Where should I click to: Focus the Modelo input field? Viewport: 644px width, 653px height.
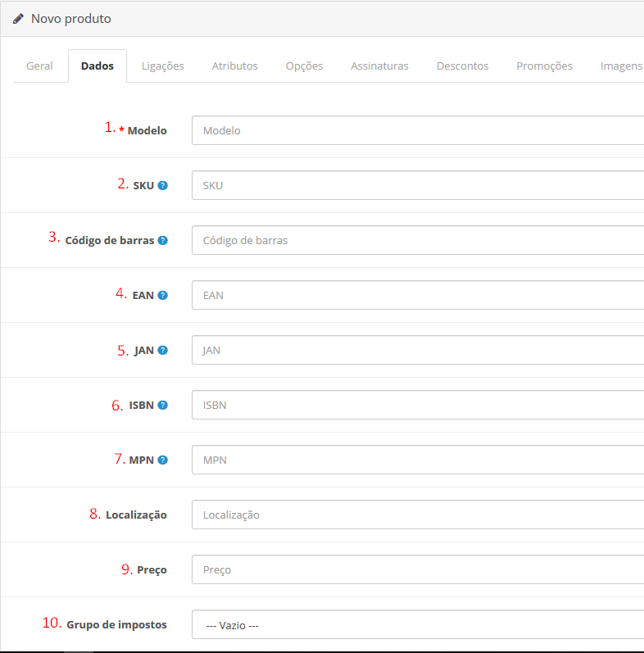tap(418, 130)
